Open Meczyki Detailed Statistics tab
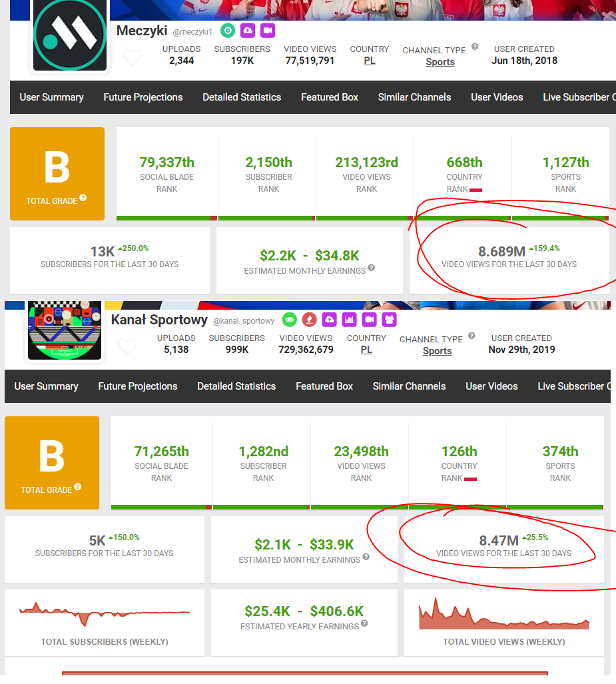616x684 pixels. [x=242, y=97]
